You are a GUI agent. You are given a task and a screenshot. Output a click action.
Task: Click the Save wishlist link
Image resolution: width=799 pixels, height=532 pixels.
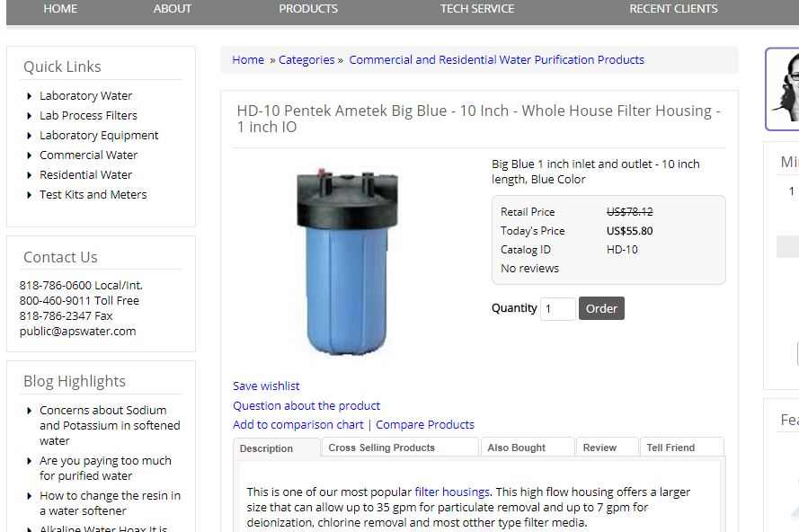[266, 386]
